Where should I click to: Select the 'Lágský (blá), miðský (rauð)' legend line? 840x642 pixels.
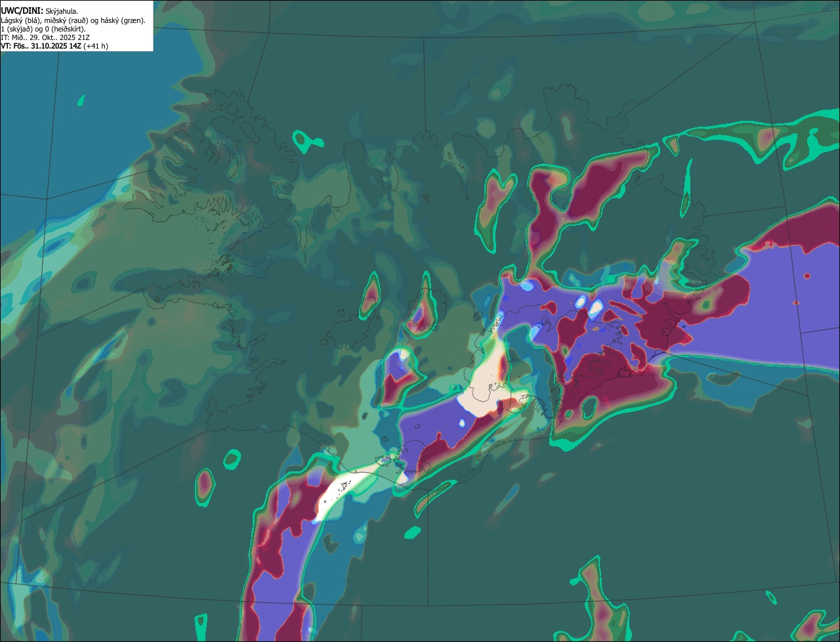(x=73, y=20)
